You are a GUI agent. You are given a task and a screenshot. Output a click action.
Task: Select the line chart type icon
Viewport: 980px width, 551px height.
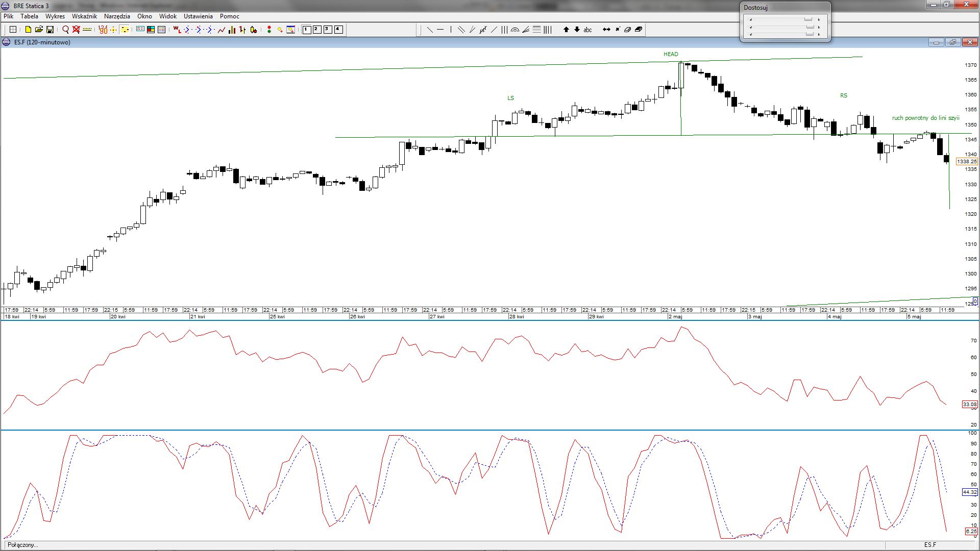click(222, 30)
